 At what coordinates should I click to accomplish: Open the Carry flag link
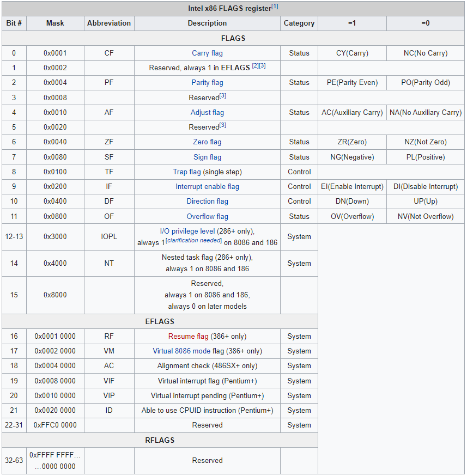pyautogui.click(x=207, y=53)
